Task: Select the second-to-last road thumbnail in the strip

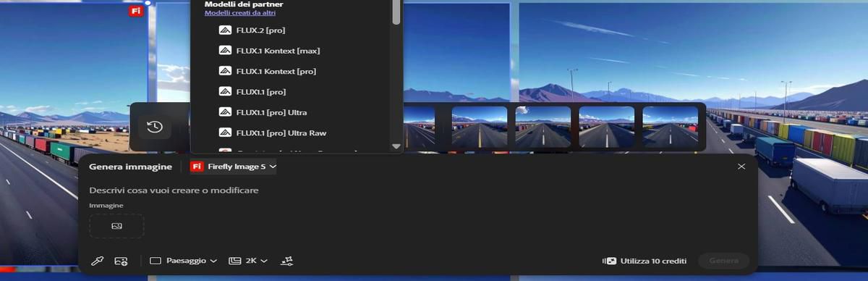Action: tap(607, 127)
